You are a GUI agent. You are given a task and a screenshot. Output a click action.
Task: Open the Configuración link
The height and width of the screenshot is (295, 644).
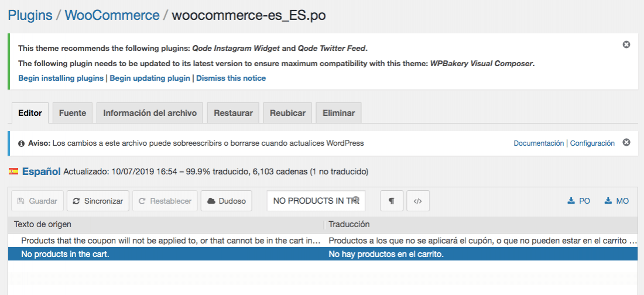pos(592,143)
